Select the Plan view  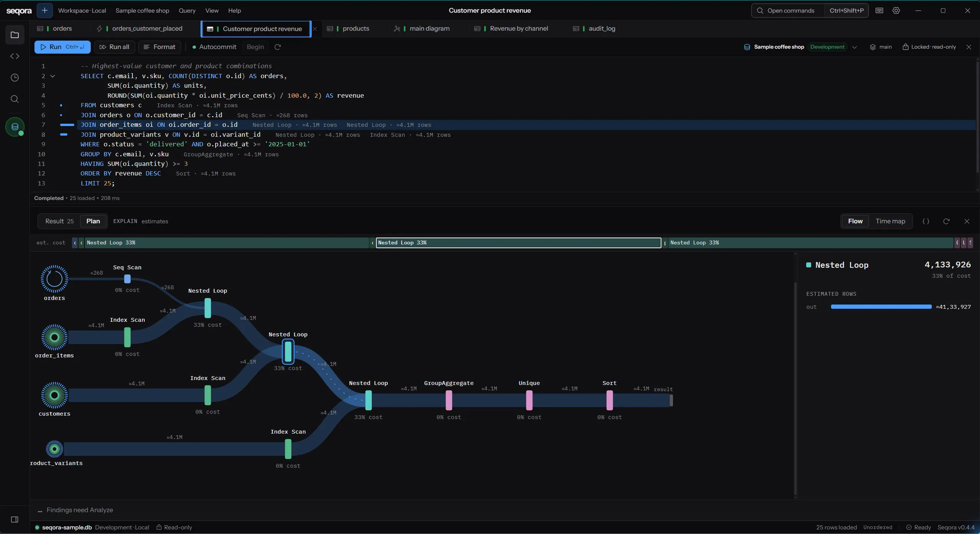coord(93,221)
